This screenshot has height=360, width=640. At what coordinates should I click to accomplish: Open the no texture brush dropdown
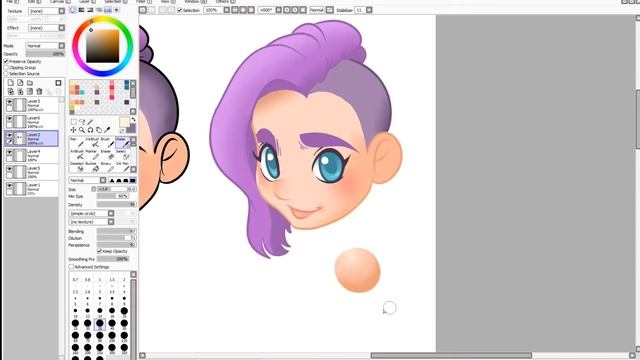coord(91,222)
